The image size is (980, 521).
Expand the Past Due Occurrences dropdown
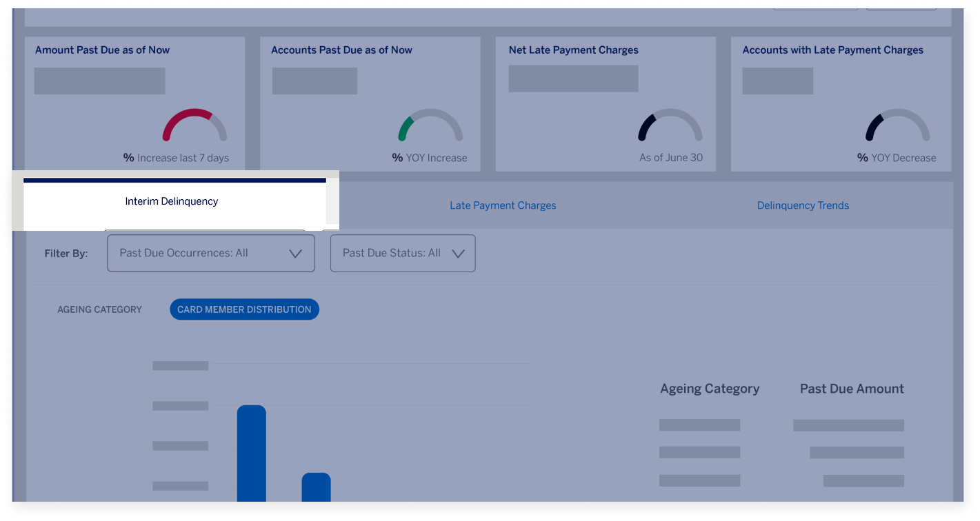pos(210,253)
